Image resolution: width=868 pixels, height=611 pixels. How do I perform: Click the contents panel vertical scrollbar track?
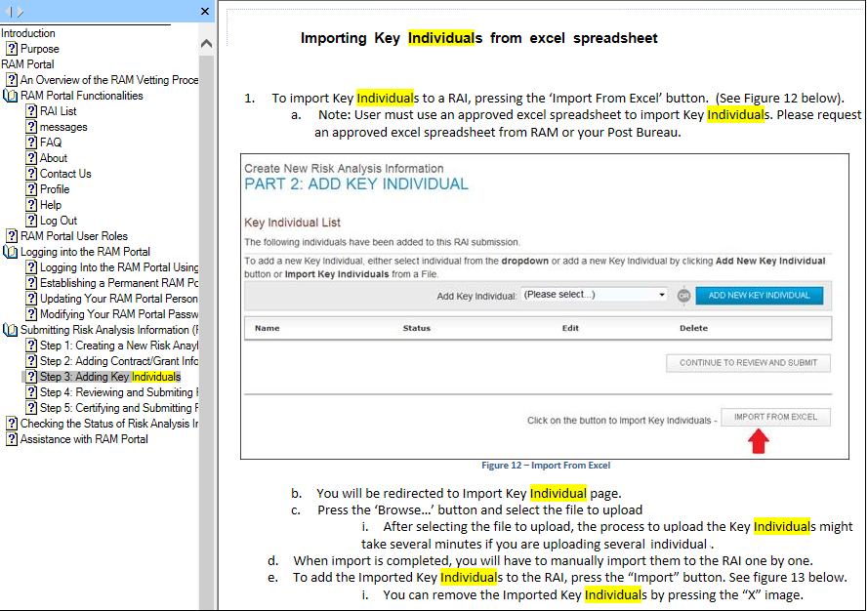206,332
